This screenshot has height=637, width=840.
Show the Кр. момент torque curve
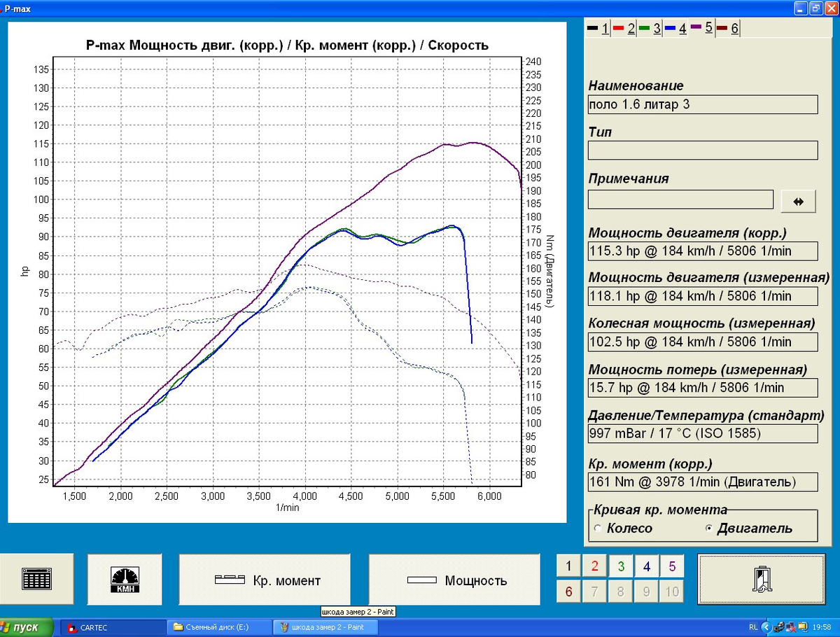[265, 580]
